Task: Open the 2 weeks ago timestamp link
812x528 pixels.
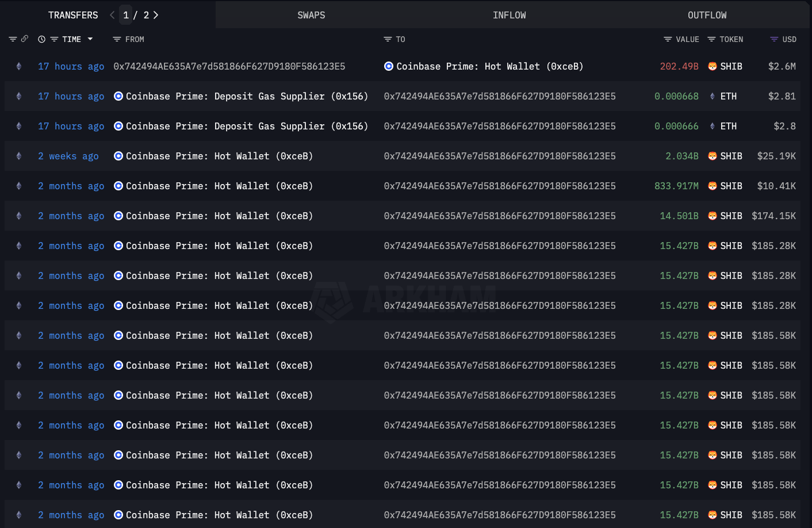Action: click(x=68, y=156)
